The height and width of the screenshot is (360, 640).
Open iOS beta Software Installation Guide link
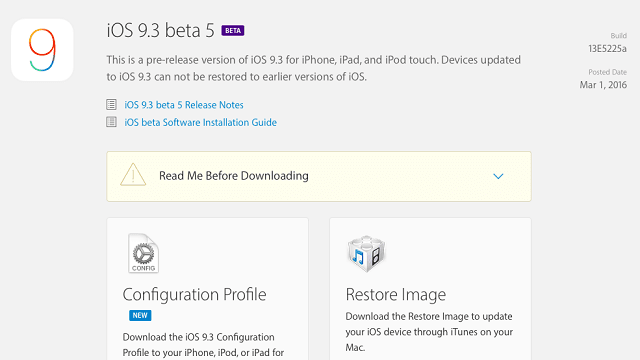[x=200, y=122]
